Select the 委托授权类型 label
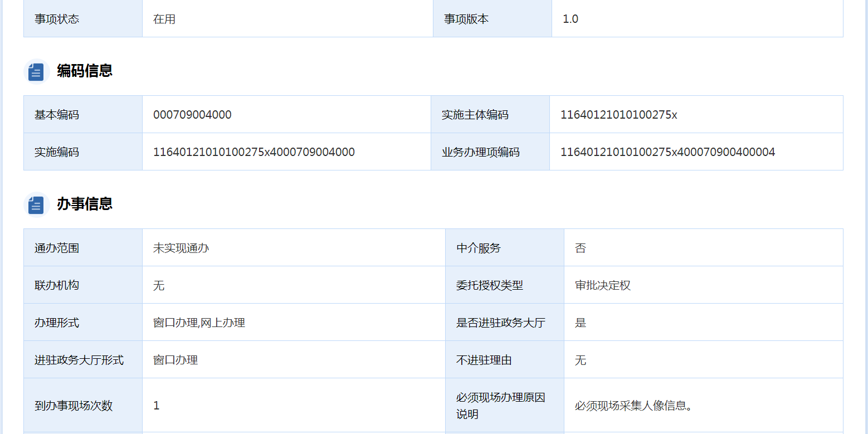868x434 pixels. pyautogui.click(x=490, y=285)
